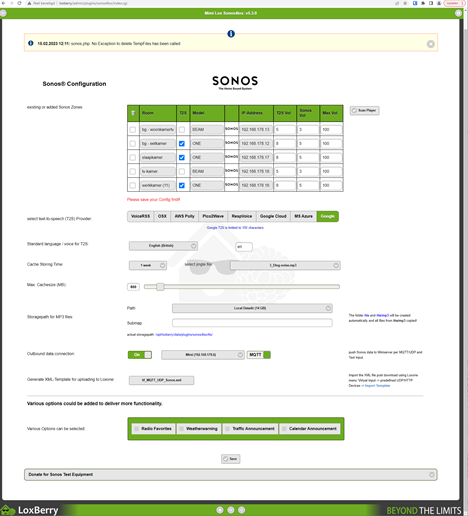
Task: Open the actual storagepath link
Action: 184,335
